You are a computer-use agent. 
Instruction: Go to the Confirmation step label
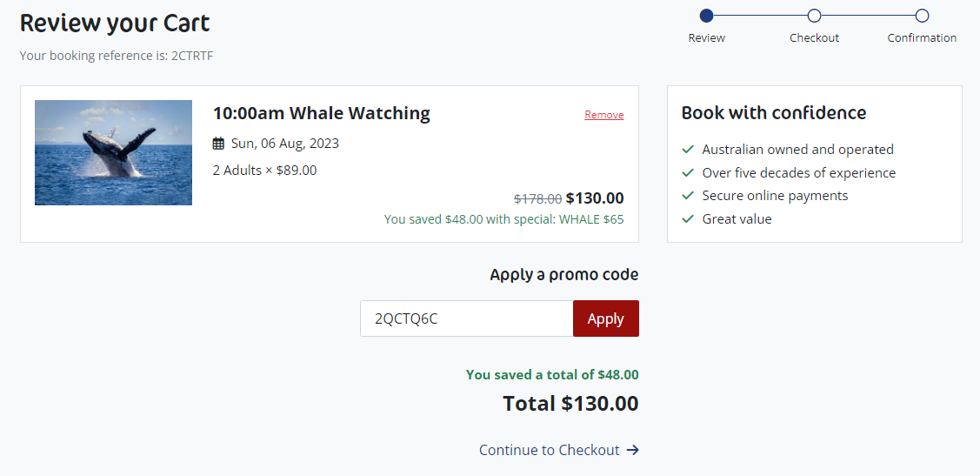pyautogui.click(x=922, y=38)
